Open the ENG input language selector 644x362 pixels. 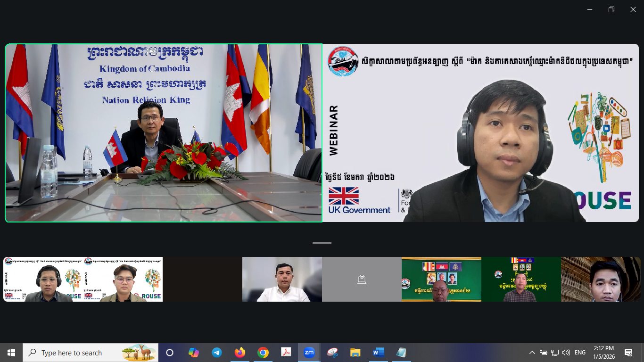(580, 353)
